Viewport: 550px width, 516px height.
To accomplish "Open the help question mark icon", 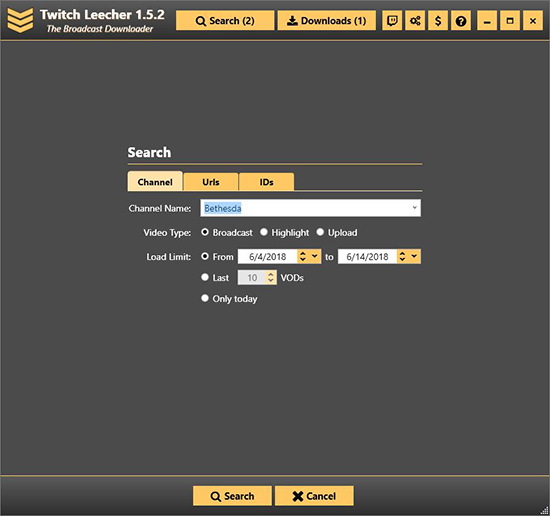I will pyautogui.click(x=461, y=21).
